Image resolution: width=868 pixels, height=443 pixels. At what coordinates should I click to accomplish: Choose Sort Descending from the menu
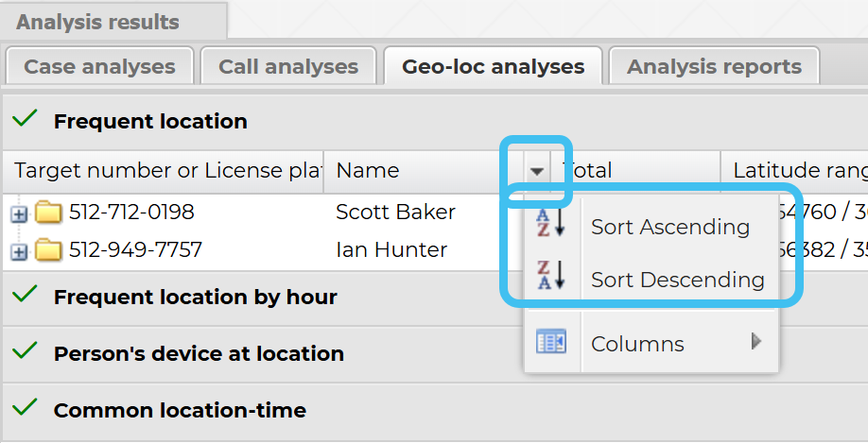point(677,280)
